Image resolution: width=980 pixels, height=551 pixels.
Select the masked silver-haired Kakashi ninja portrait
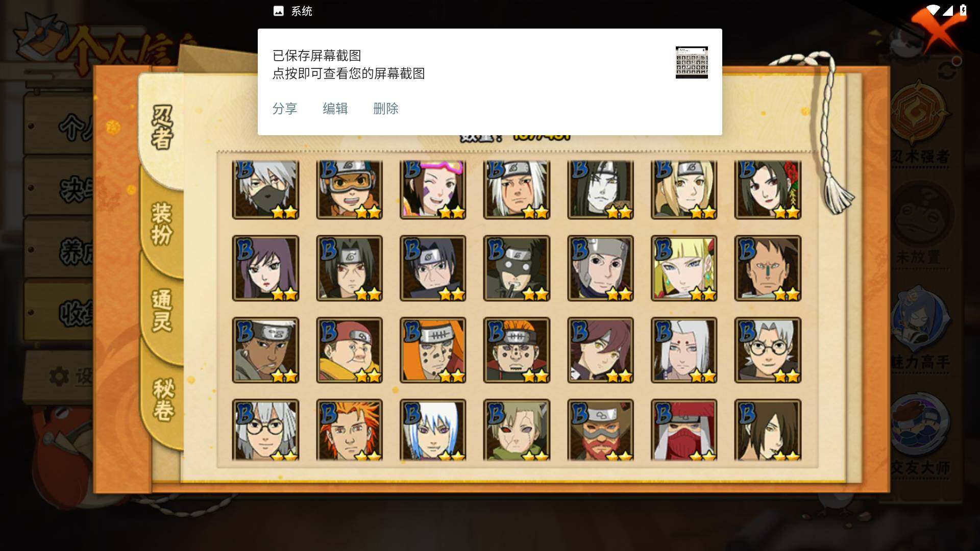click(x=265, y=189)
